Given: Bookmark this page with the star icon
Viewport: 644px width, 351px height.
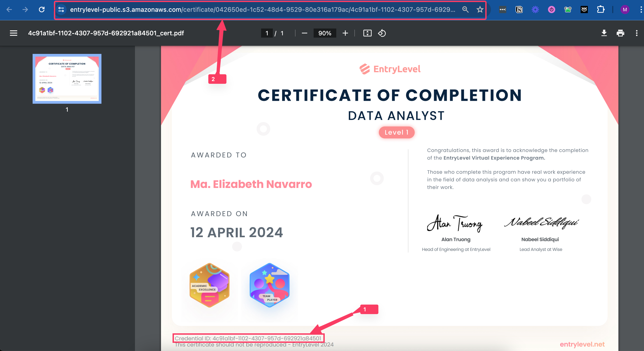Looking at the screenshot, I should (480, 10).
